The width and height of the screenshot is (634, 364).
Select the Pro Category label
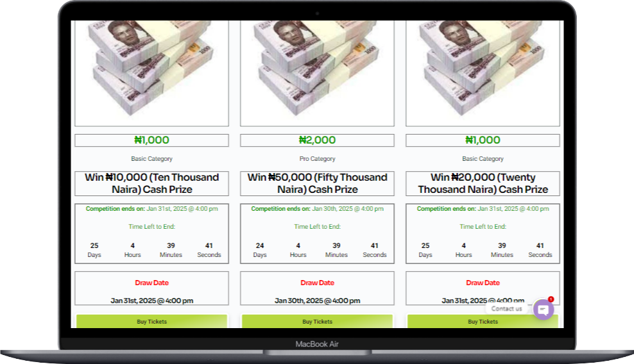point(317,159)
